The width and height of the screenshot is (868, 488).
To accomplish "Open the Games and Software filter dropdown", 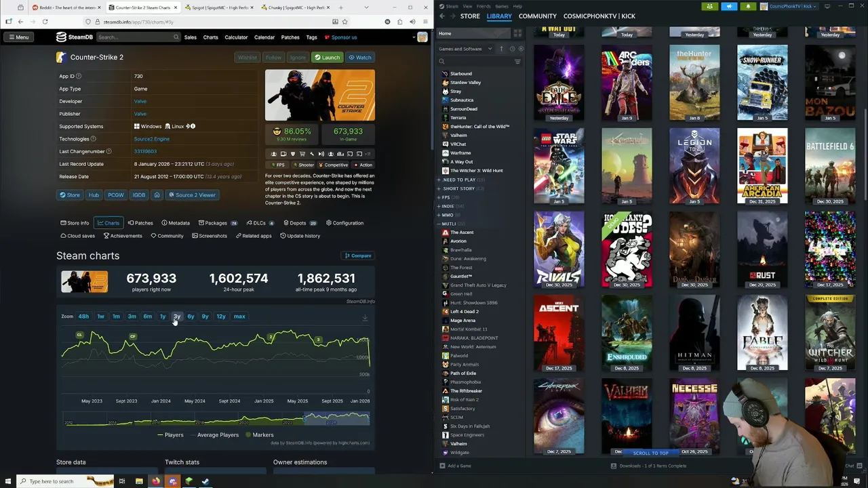I will pos(465,49).
